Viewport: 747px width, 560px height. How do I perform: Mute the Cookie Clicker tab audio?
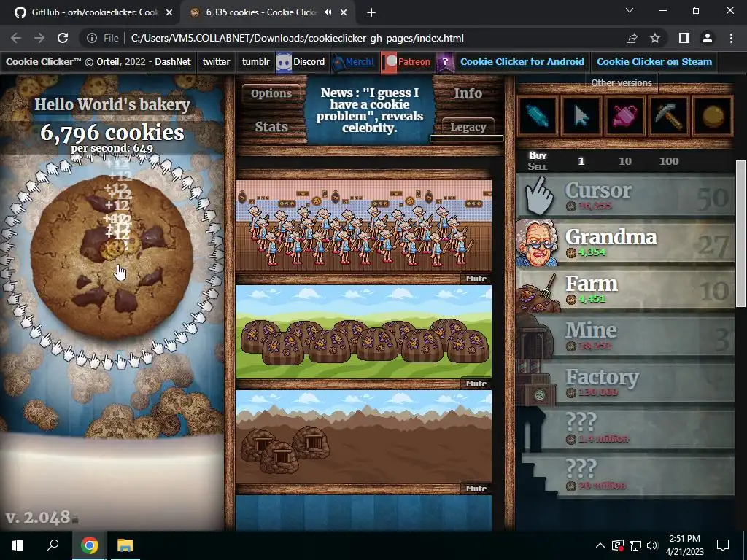pos(328,12)
